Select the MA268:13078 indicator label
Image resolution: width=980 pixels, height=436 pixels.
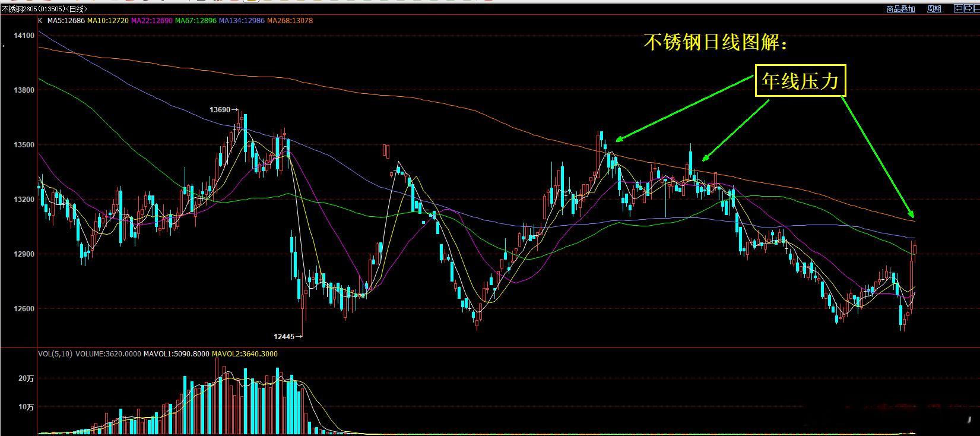click(290, 21)
